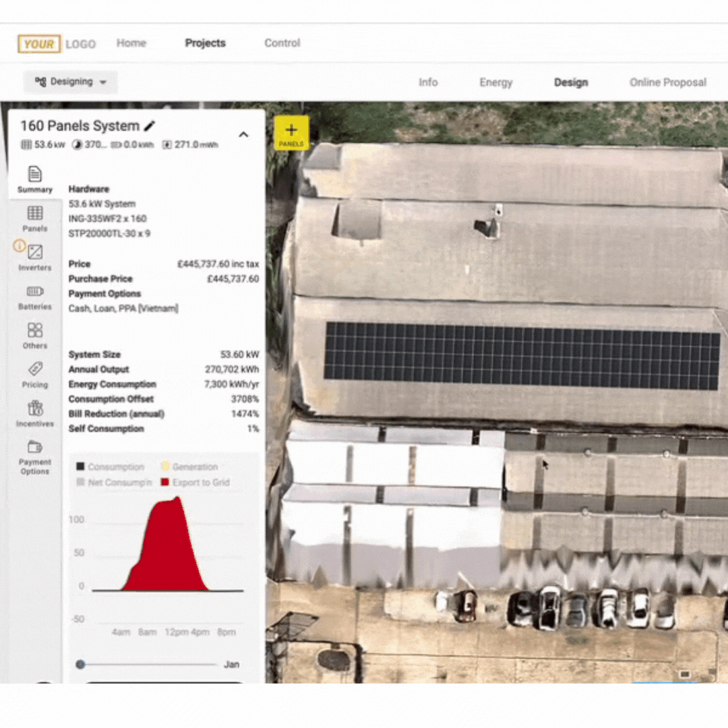
Task: Click the yellow add Panels button
Action: click(x=291, y=133)
